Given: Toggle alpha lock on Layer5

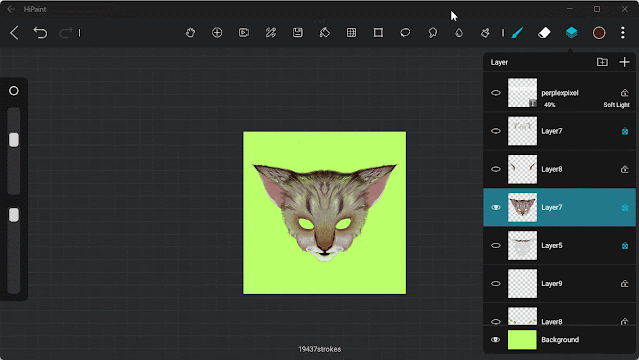Looking at the screenshot, I should 625,246.
